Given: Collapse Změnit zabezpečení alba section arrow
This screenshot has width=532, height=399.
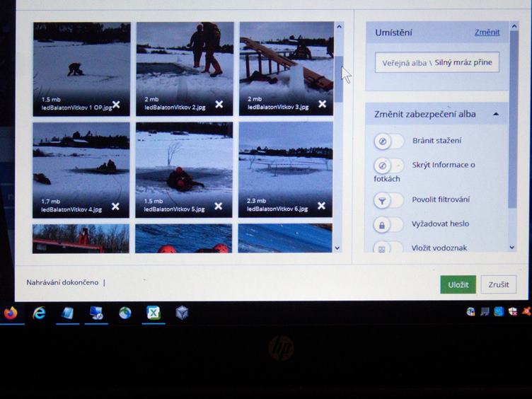Looking at the screenshot, I should pyautogui.click(x=496, y=114).
